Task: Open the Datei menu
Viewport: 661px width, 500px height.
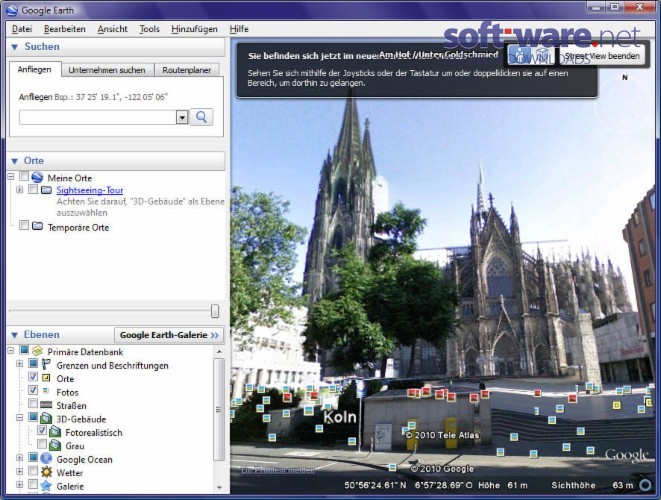Action: click(x=22, y=29)
